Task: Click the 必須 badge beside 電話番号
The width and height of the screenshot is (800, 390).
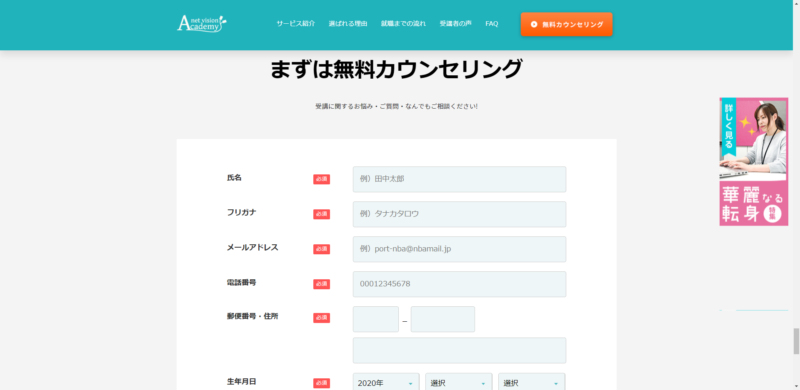Action: [321, 284]
